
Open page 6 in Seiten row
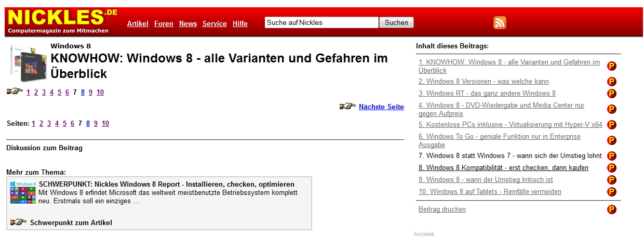pos(72,123)
